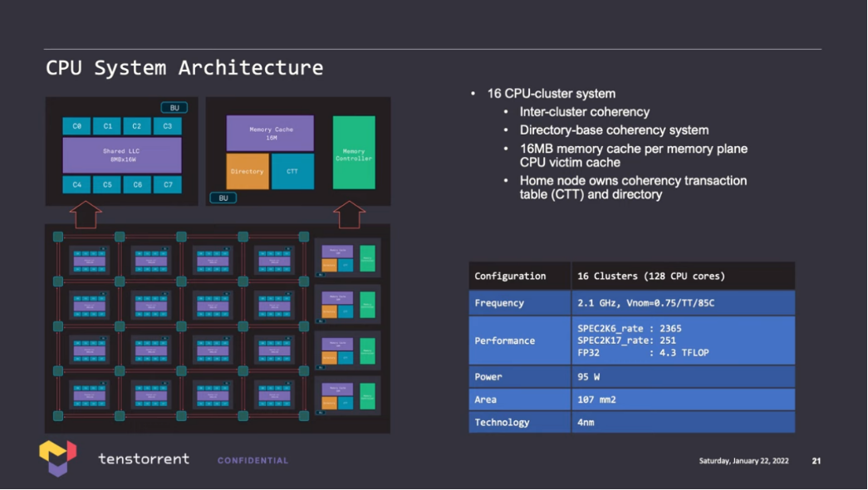Click the 16M Memory Cache block
This screenshot has width=868, height=490.
(x=272, y=132)
